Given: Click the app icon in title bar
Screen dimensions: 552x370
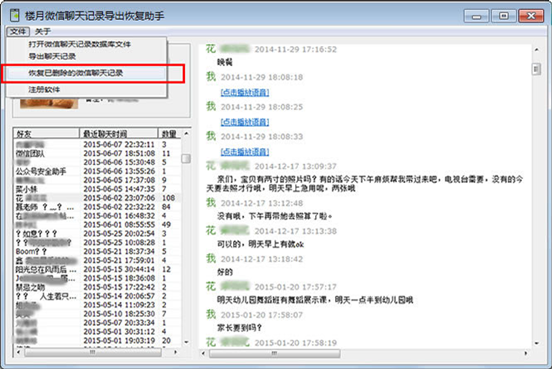Looking at the screenshot, I should pos(14,15).
